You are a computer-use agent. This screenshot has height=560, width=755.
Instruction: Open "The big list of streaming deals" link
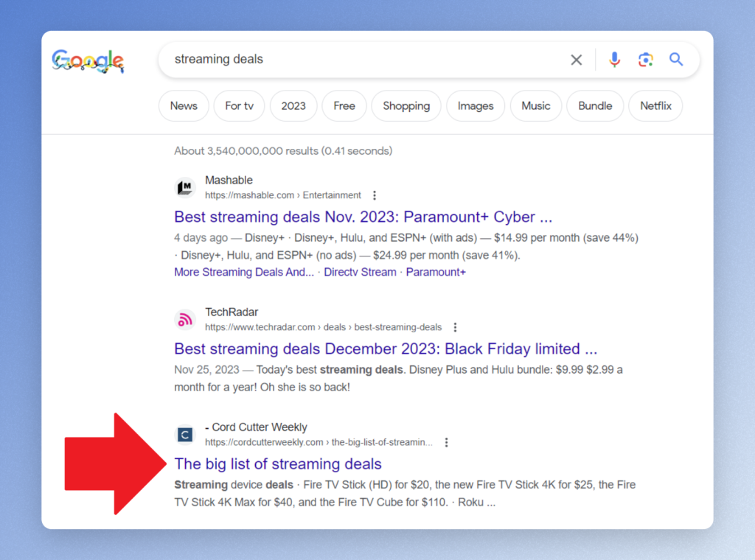(278, 464)
